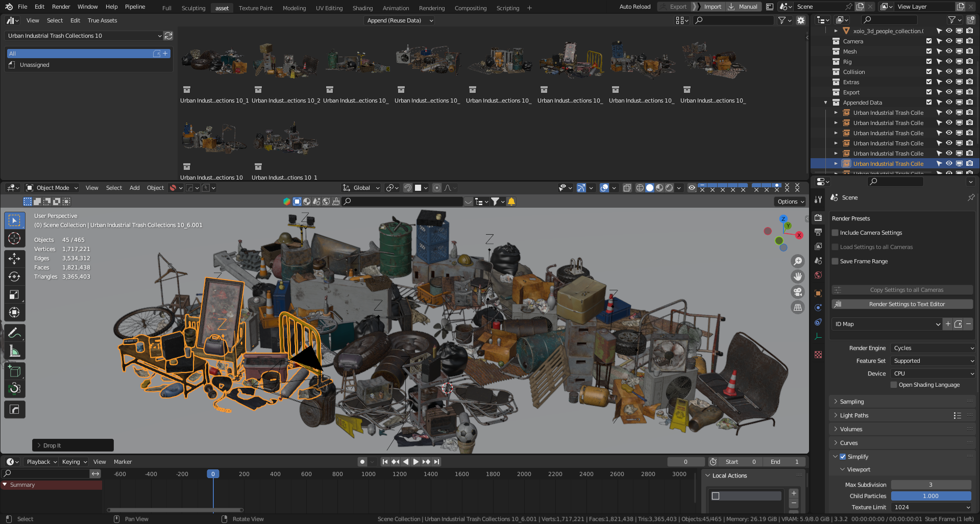Select the Cursor tool
The height and width of the screenshot is (524, 980).
pos(14,239)
